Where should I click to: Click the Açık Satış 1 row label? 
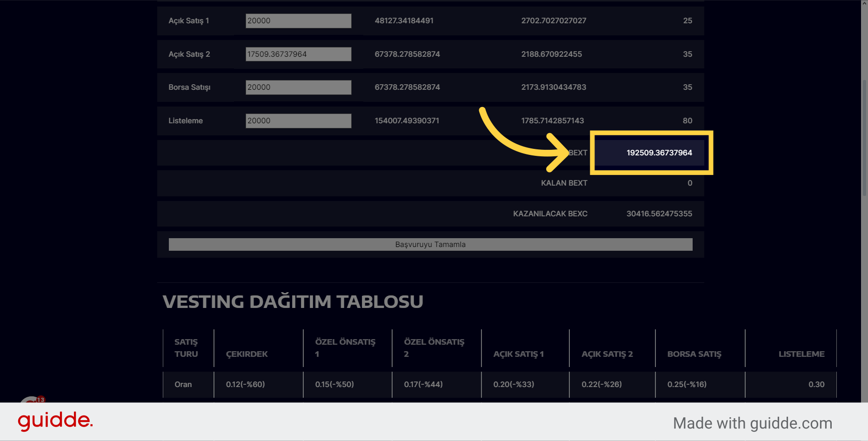[188, 21]
